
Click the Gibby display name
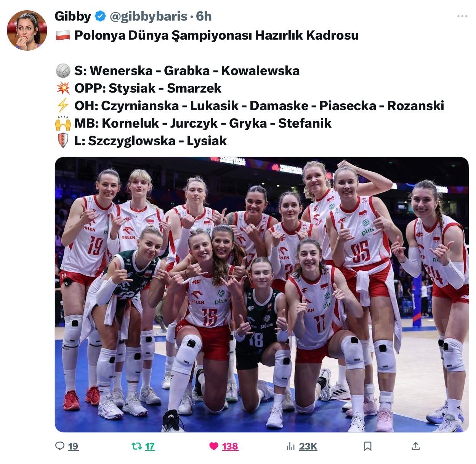click(73, 16)
